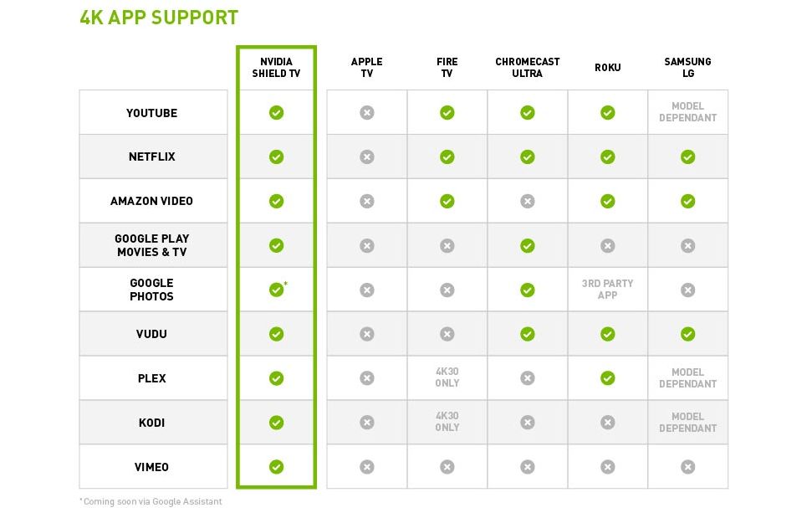812x508 pixels.
Task: Click the 3rd Party App cell
Action: [607, 290]
